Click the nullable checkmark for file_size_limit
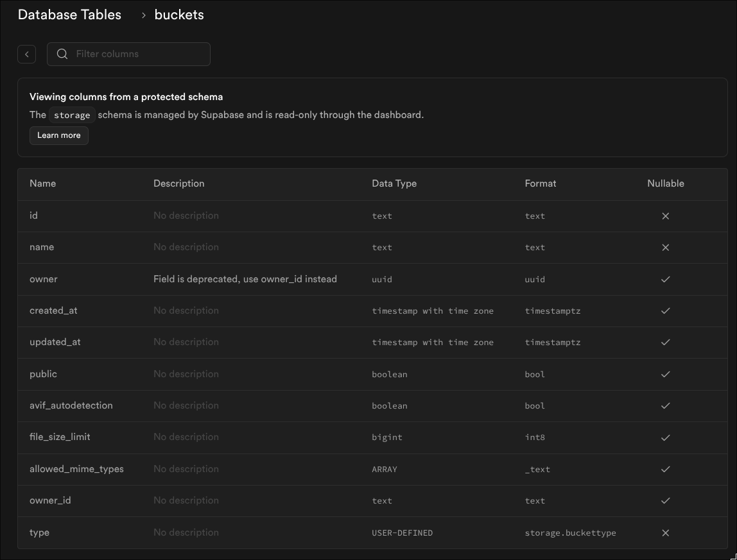Viewport: 737px width, 560px height. (665, 437)
